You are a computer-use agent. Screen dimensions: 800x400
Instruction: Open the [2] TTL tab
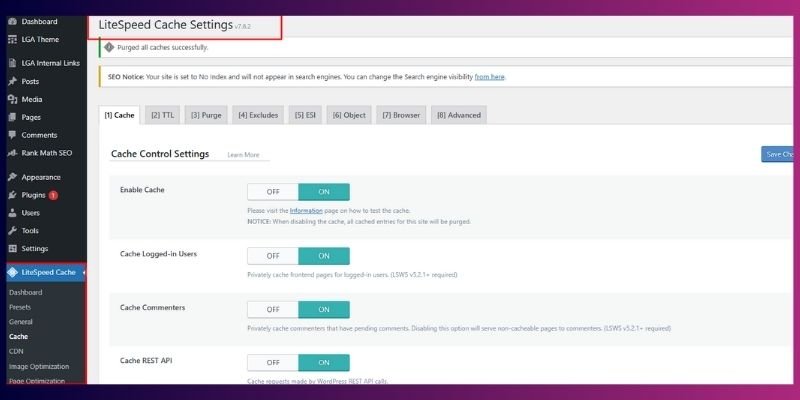162,115
